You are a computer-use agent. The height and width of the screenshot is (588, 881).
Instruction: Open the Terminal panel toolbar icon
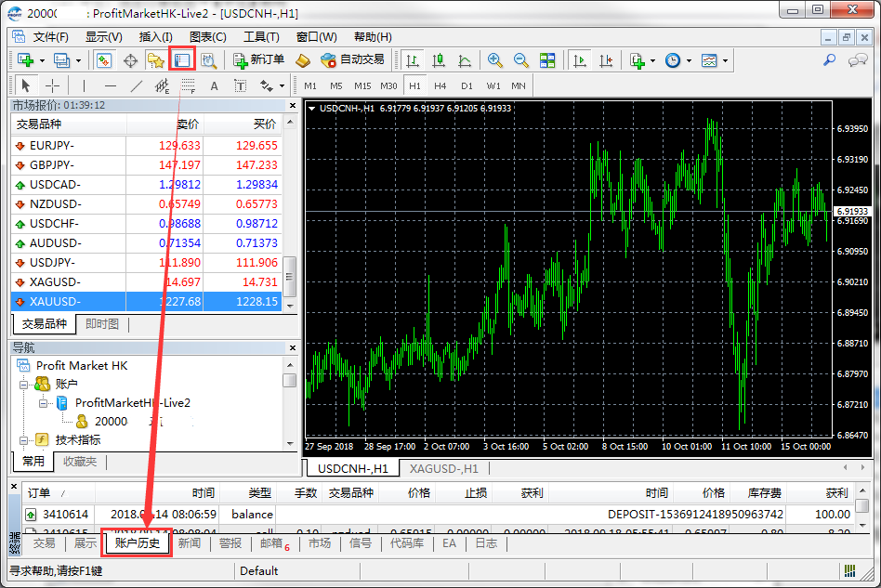pos(181,60)
